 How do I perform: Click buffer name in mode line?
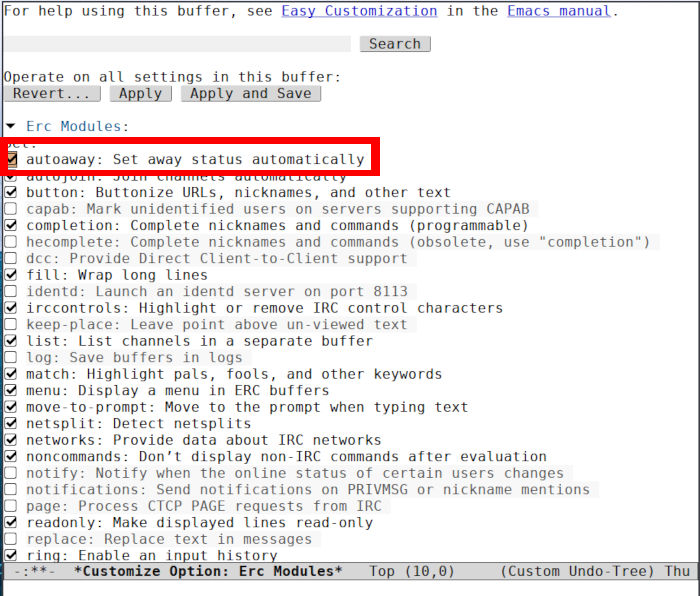point(208,571)
